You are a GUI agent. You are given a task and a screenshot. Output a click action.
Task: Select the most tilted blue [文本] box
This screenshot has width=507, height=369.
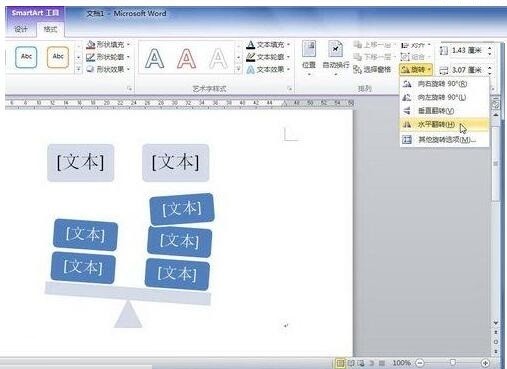point(182,209)
